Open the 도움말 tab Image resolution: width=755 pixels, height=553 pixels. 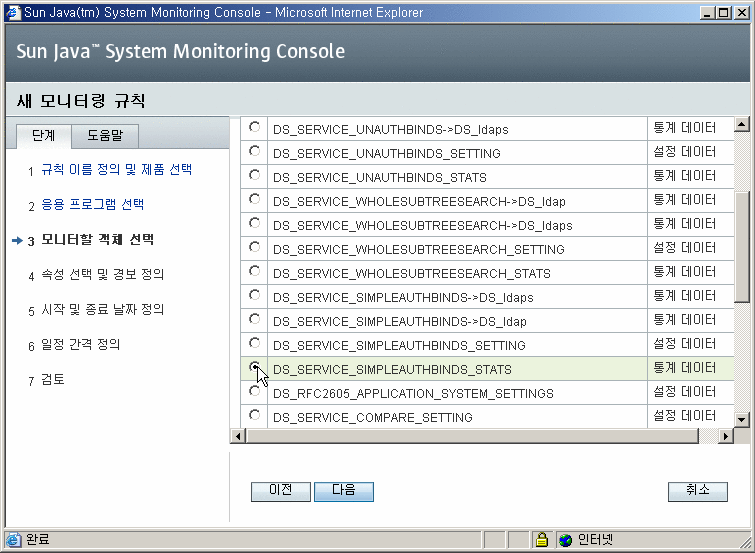pyautogui.click(x=105, y=136)
